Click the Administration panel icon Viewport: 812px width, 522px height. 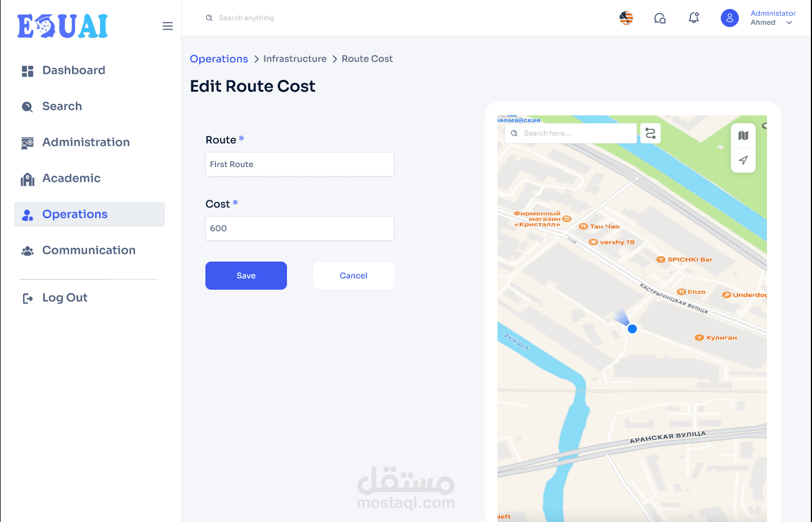28,143
